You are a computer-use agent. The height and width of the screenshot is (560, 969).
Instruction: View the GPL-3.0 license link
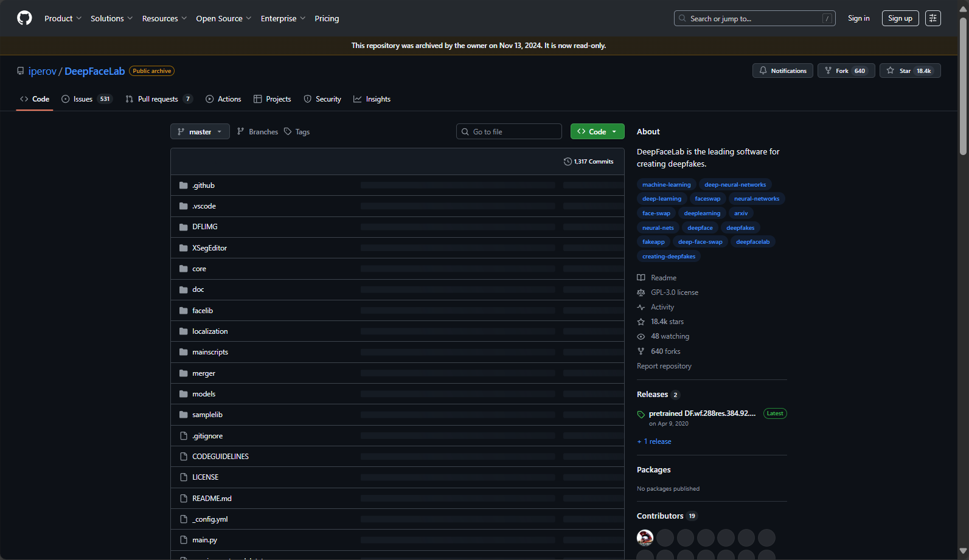coord(668,292)
